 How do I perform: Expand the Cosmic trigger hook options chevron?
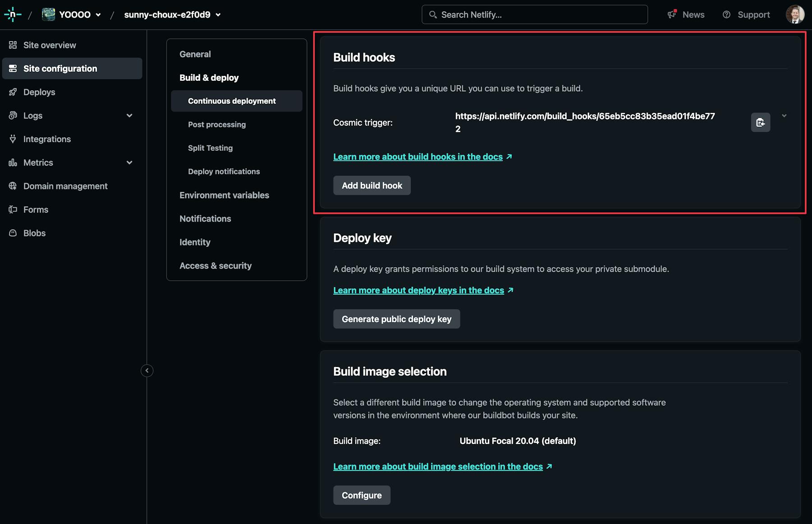coord(784,116)
